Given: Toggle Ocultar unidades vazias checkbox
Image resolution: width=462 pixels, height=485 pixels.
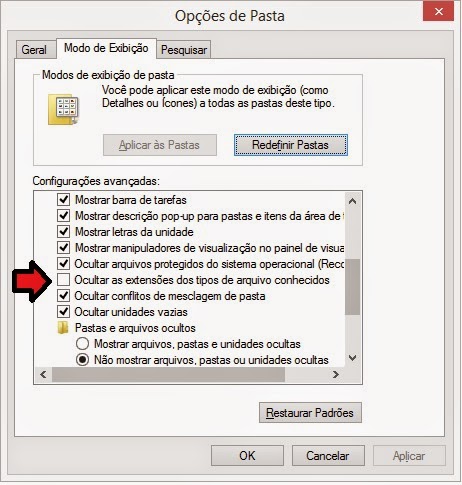Looking at the screenshot, I should 63,312.
